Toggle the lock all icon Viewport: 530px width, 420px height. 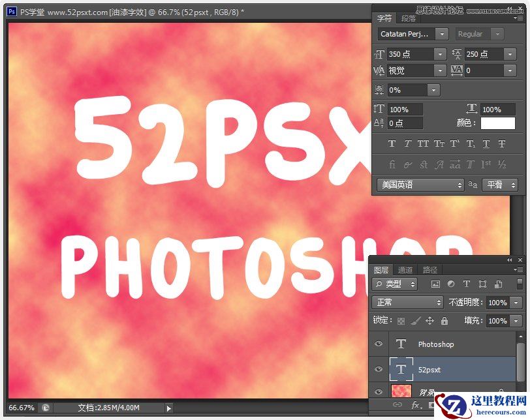[x=444, y=321]
